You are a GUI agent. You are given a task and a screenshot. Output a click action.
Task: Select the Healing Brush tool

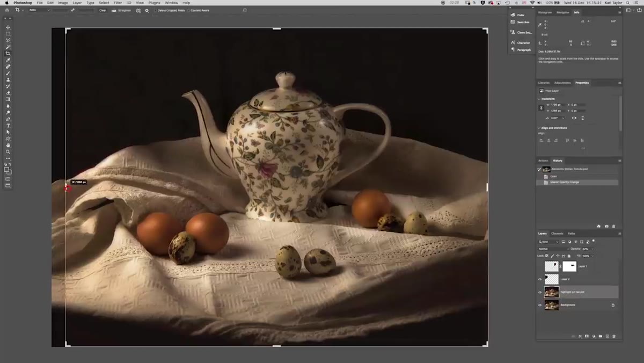tap(8, 67)
